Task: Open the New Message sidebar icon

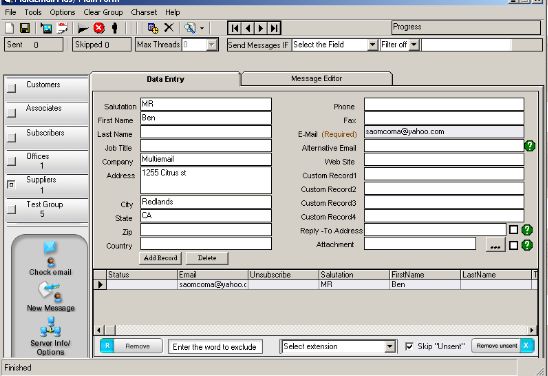Action: tap(51, 296)
